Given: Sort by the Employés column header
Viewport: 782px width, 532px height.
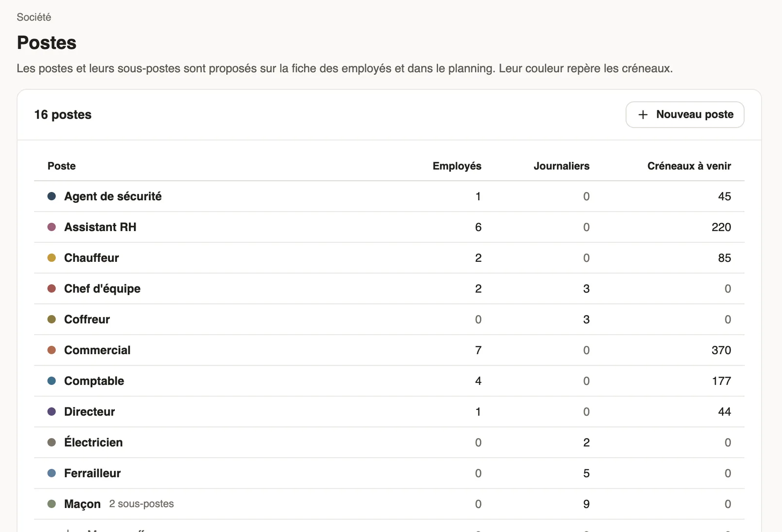Looking at the screenshot, I should point(457,166).
